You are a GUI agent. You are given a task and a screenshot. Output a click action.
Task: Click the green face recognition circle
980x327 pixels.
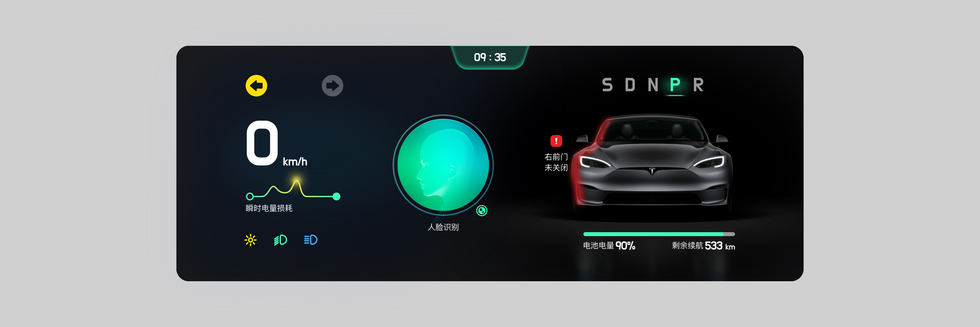click(443, 165)
